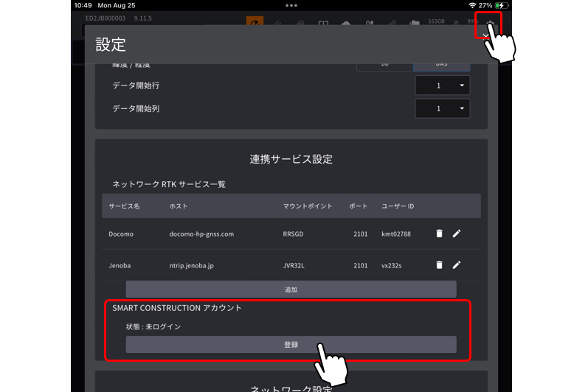Screen dimensions: 588x392
Task: Click the 163GB storage indicator
Action: [x=437, y=21]
